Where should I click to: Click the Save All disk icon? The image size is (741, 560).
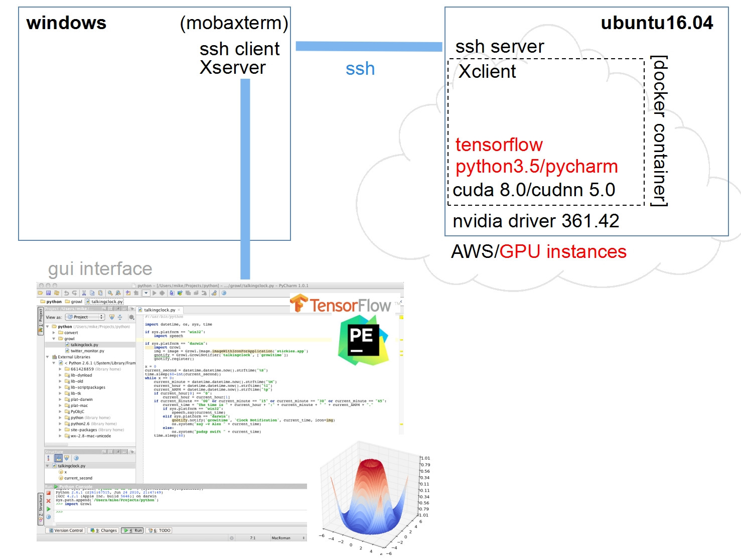48,293
